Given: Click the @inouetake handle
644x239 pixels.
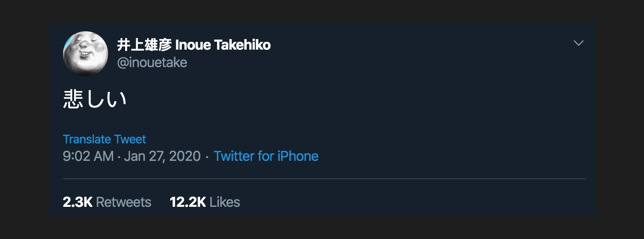Looking at the screenshot, I should (x=152, y=63).
